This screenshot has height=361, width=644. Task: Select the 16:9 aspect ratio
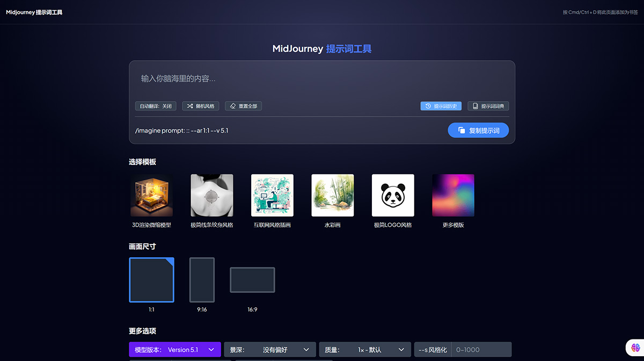click(x=252, y=279)
